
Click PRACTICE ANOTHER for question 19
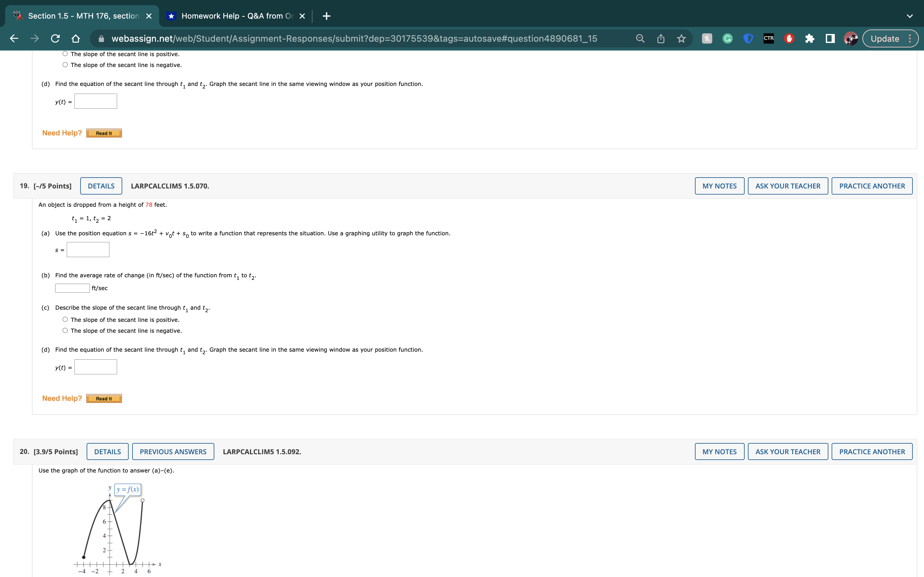pos(872,186)
